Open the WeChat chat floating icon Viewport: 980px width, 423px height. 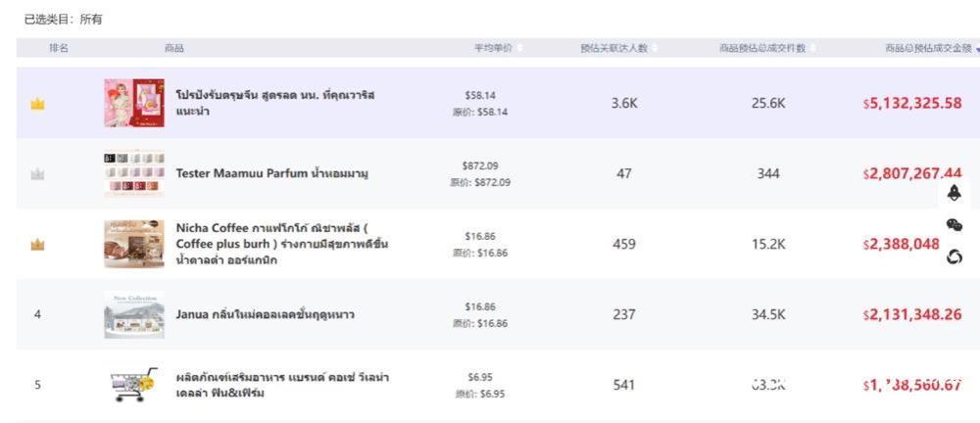pos(955,225)
